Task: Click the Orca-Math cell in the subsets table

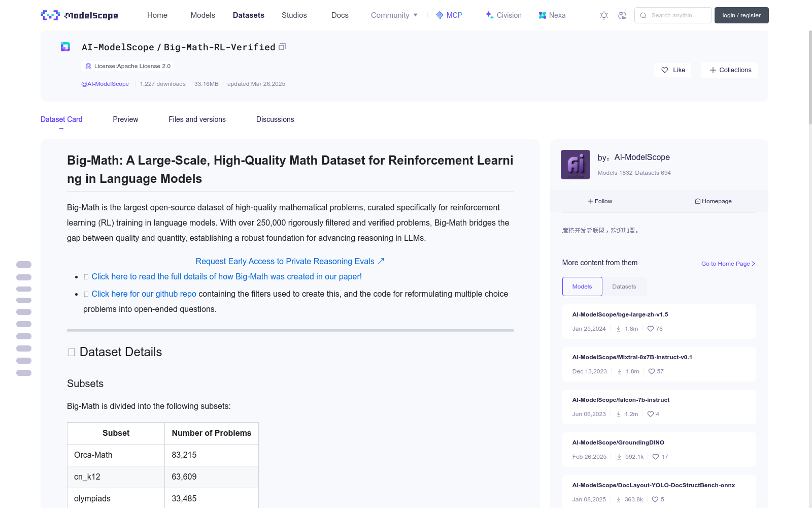Action: (x=116, y=455)
